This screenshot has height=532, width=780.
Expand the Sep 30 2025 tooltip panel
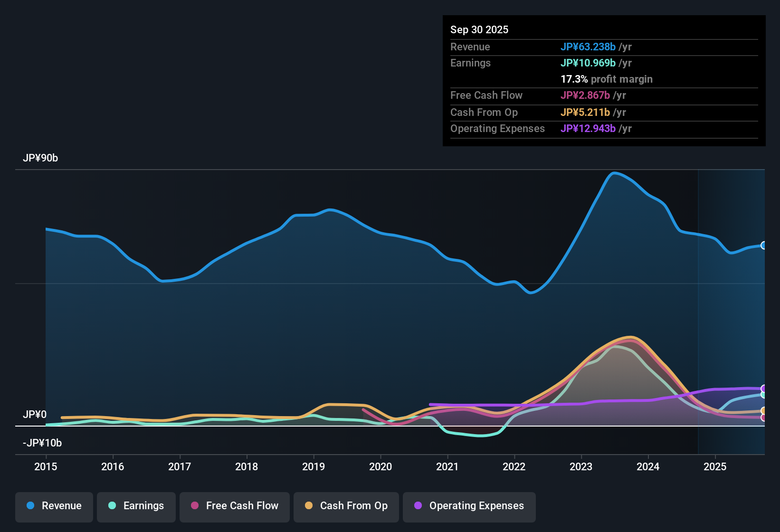[604, 81]
